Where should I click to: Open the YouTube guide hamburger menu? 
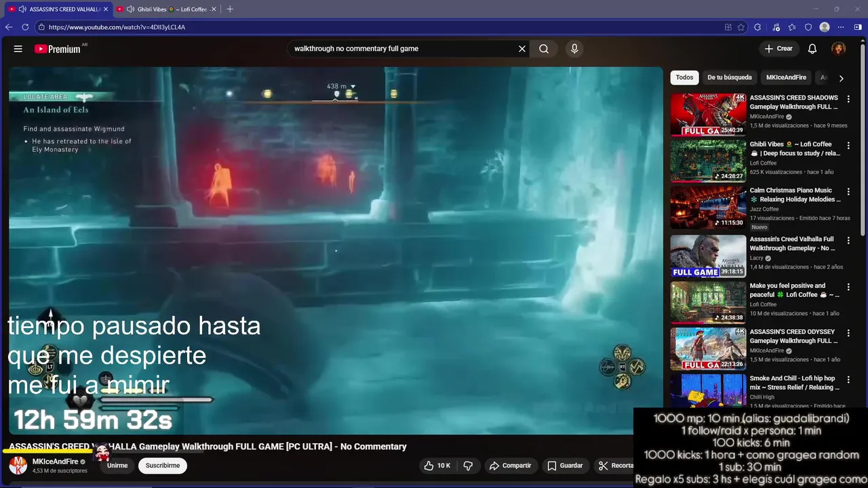click(18, 49)
